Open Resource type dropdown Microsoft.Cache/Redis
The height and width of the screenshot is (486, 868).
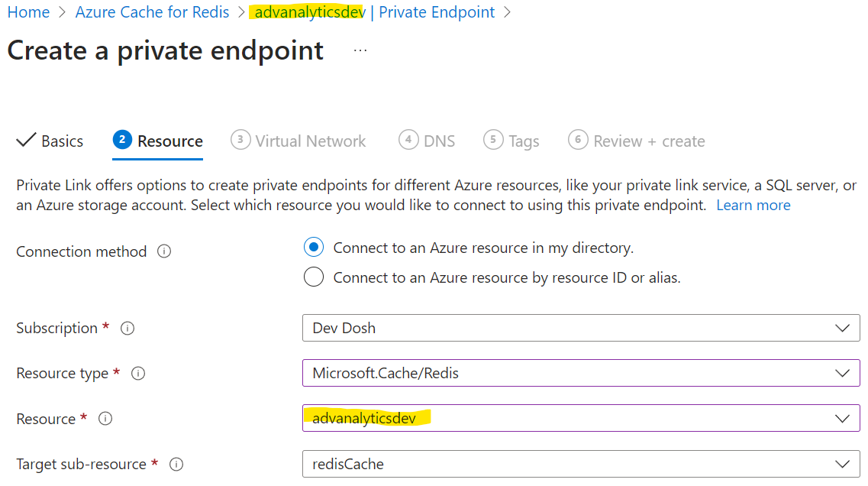click(581, 373)
